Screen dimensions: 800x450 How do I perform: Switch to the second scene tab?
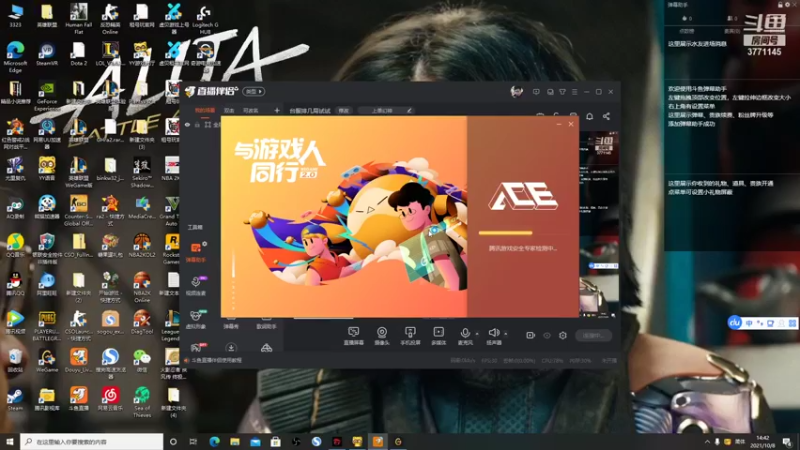(x=229, y=110)
